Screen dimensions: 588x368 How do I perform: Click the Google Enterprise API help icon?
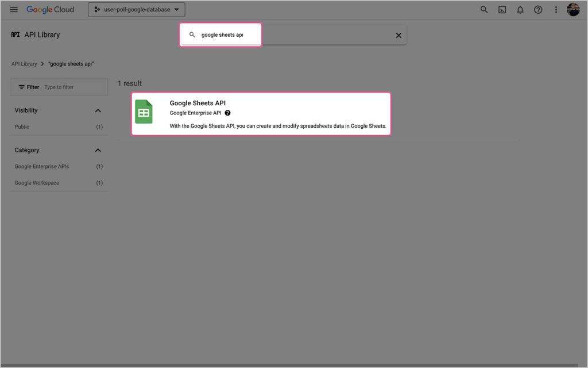(x=227, y=113)
